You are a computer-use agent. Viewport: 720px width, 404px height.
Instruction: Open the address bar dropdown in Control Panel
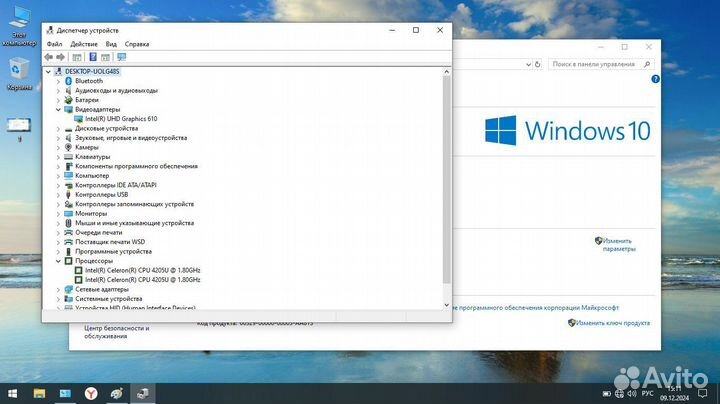tap(528, 65)
